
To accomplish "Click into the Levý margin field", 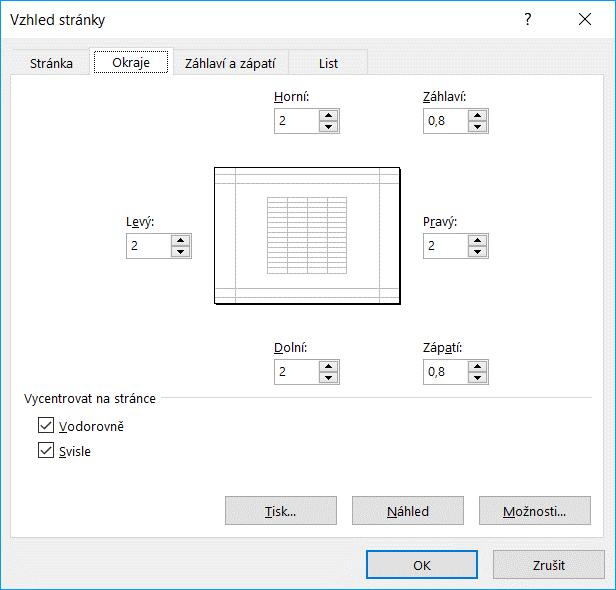I will pos(149,246).
